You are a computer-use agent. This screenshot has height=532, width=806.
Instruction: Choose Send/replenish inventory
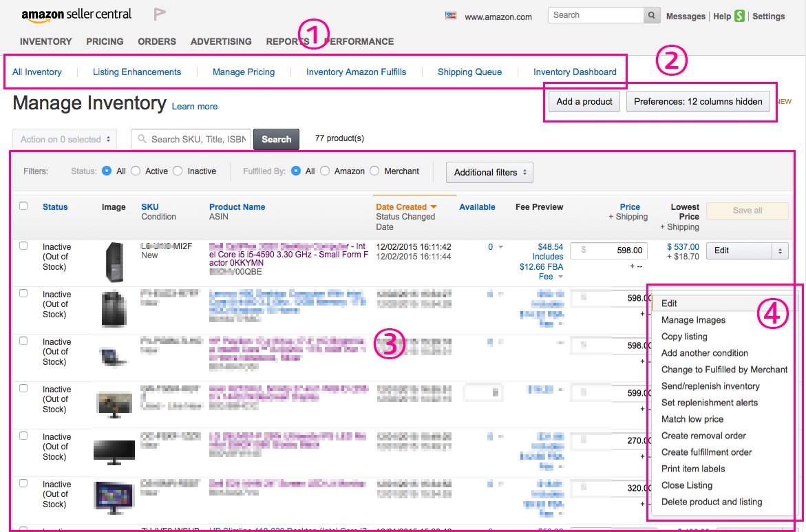pyautogui.click(x=710, y=386)
